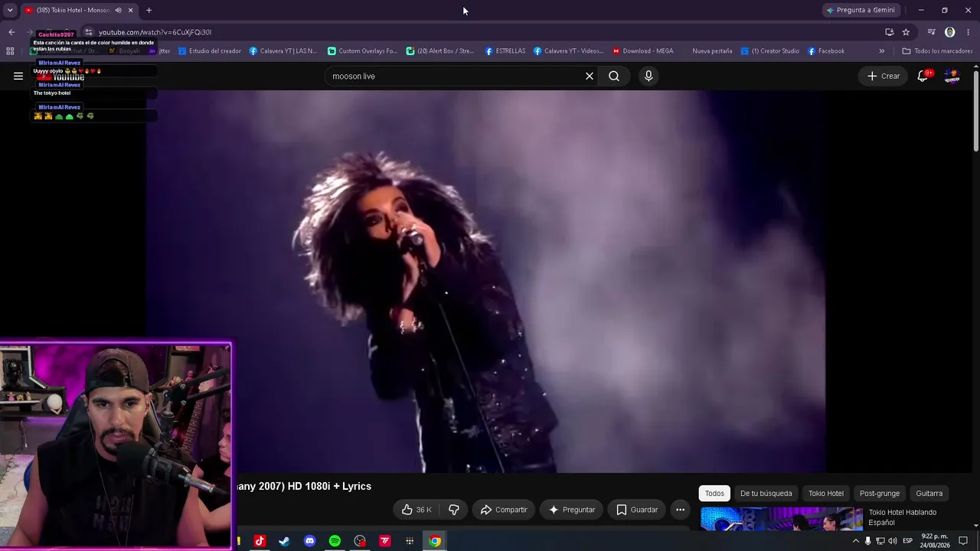Open Steam from the taskbar

coord(284,541)
